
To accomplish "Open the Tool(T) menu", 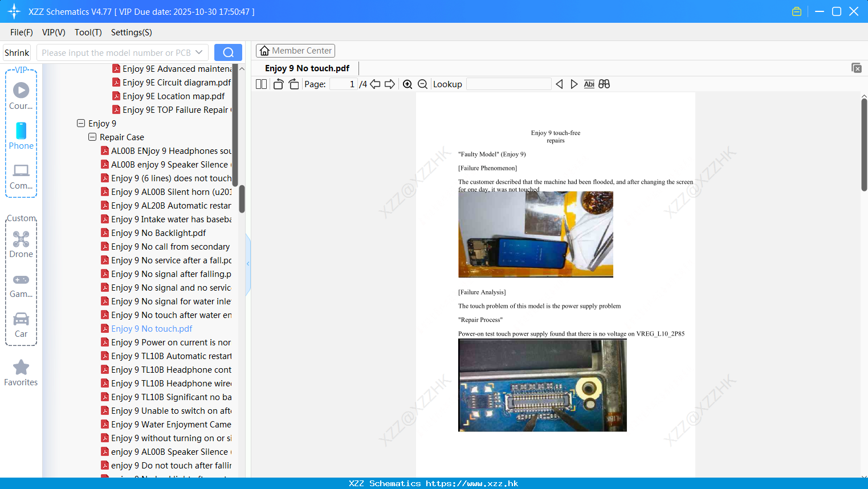I will tap(88, 32).
